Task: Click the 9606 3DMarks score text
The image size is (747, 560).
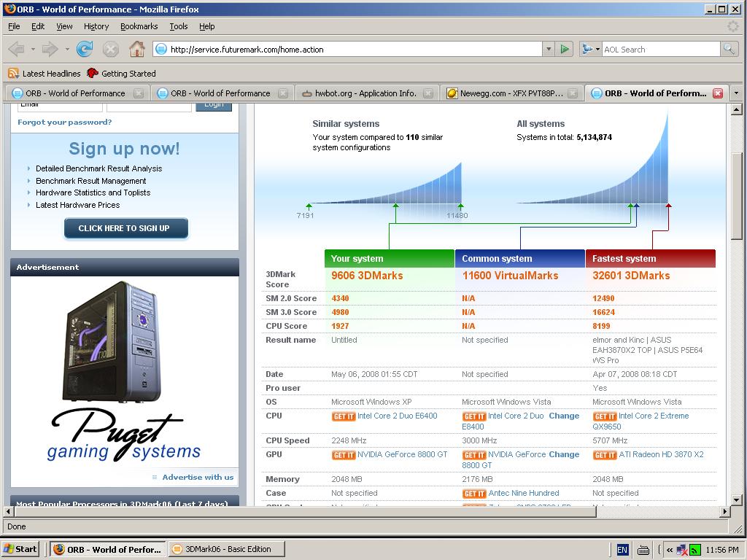Action: click(x=368, y=275)
